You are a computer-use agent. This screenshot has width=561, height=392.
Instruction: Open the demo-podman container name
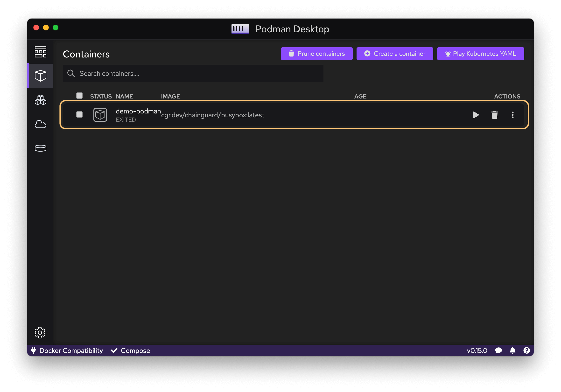[x=138, y=111]
